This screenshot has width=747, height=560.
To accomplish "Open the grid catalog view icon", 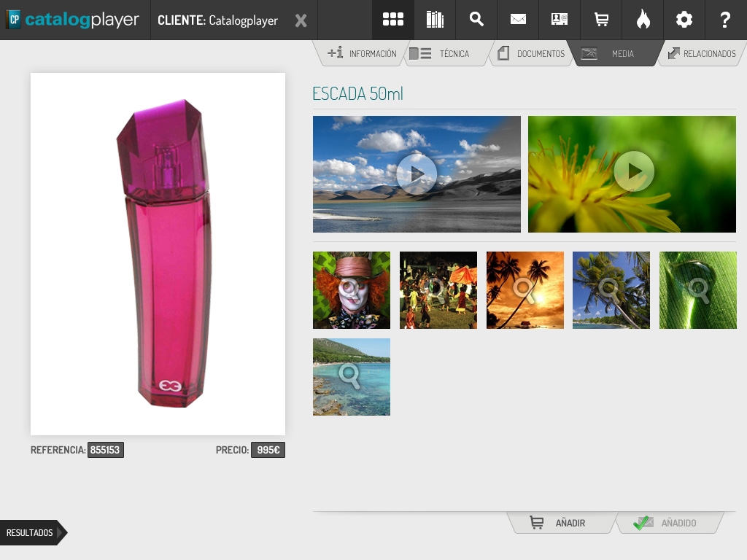I will 393,20.
